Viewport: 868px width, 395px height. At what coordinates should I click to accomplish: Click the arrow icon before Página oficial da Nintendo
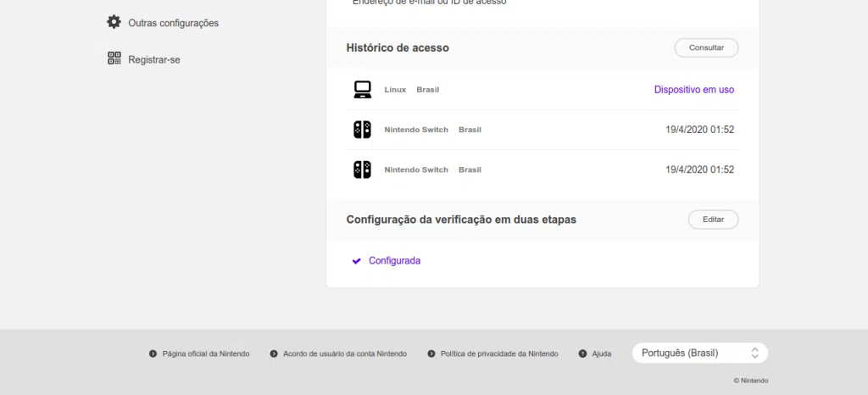153,353
